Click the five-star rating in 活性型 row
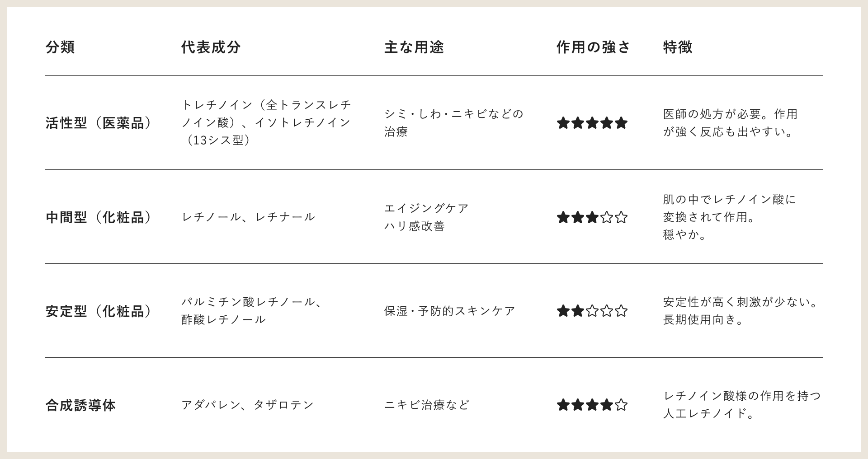Viewport: 868px width, 459px height. pyautogui.click(x=592, y=123)
